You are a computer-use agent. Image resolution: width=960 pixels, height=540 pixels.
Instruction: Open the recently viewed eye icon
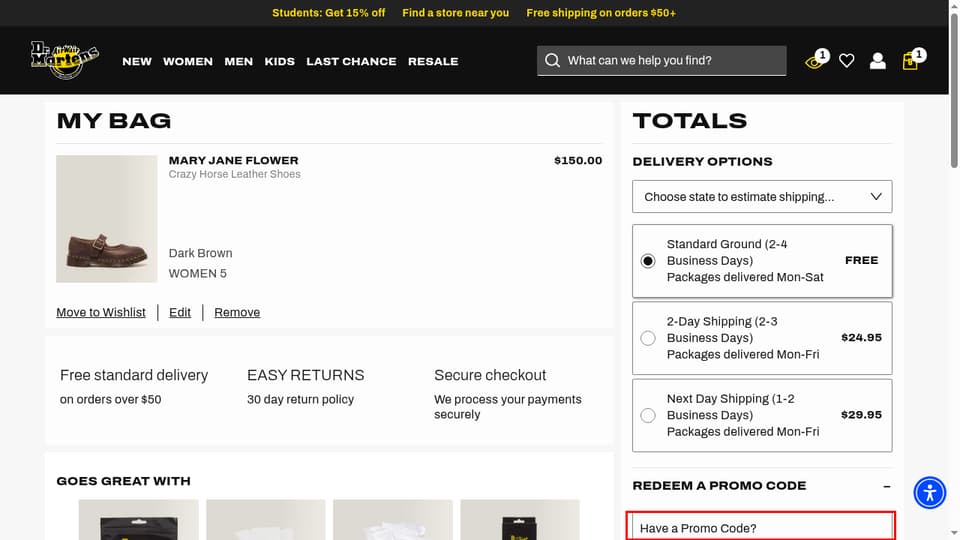pyautogui.click(x=815, y=61)
